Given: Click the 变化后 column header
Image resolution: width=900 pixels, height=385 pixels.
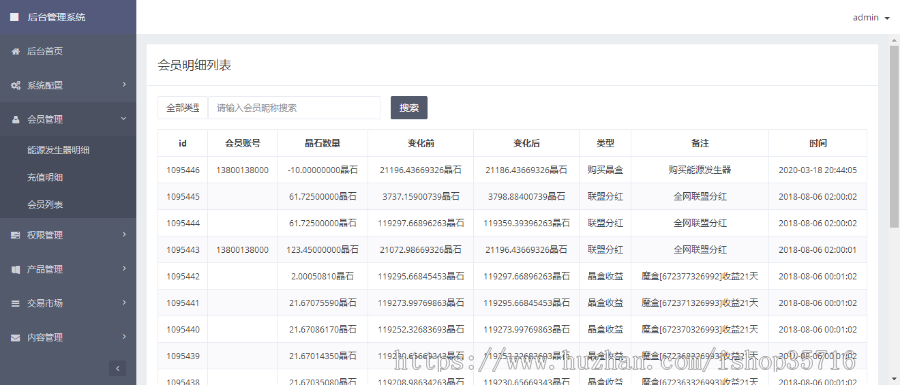Looking at the screenshot, I should pos(526,143).
